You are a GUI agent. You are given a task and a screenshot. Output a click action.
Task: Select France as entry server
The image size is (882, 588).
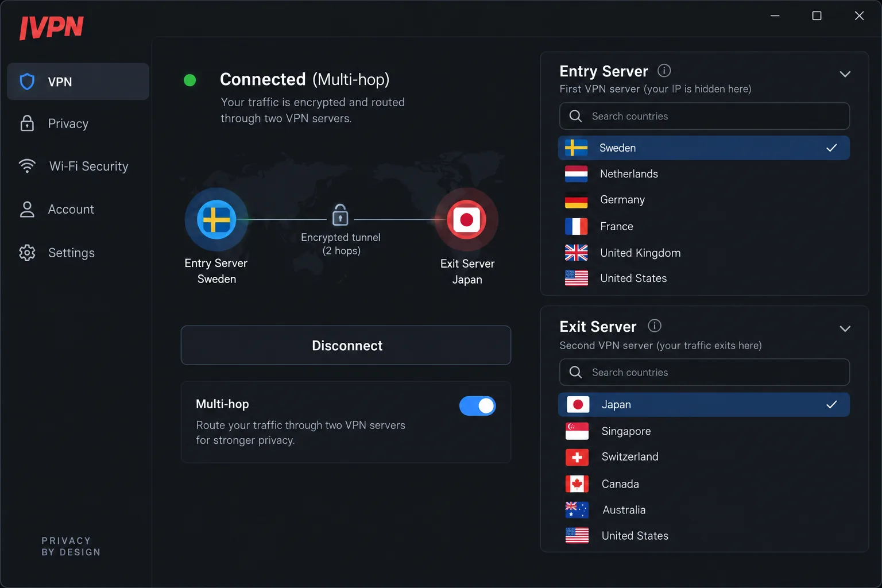[x=704, y=226]
